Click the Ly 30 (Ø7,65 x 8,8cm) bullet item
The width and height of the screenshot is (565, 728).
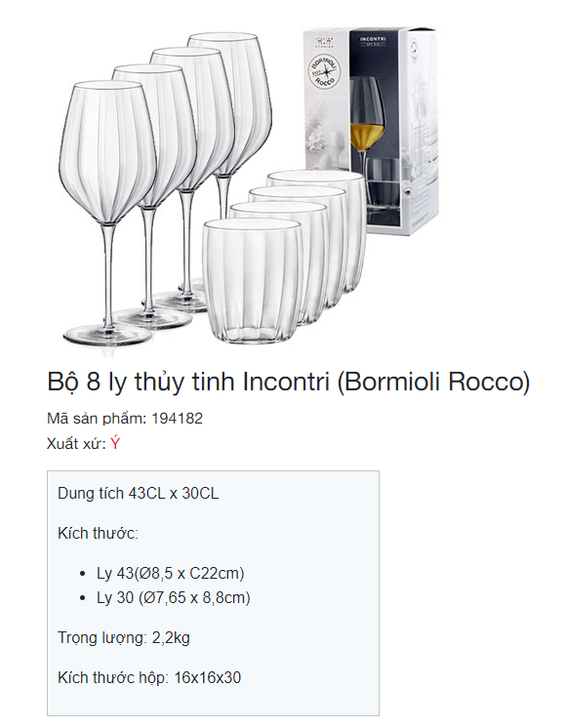pyautogui.click(x=173, y=597)
